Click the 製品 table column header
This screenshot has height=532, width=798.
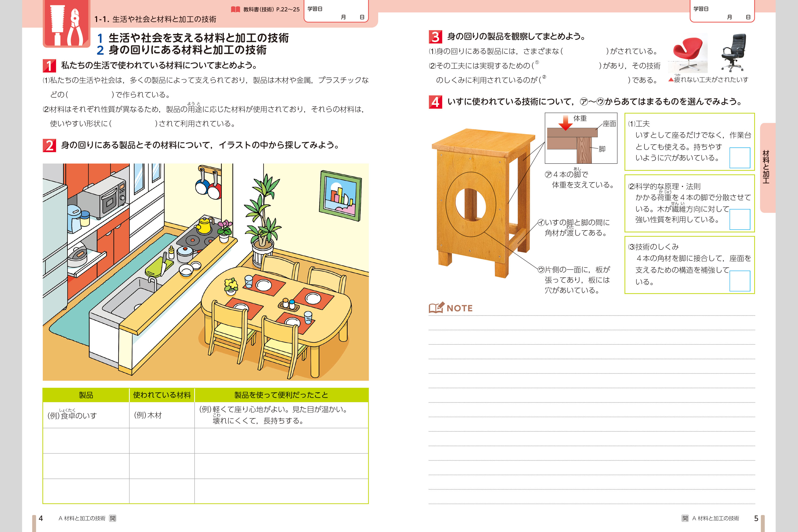[x=86, y=395]
